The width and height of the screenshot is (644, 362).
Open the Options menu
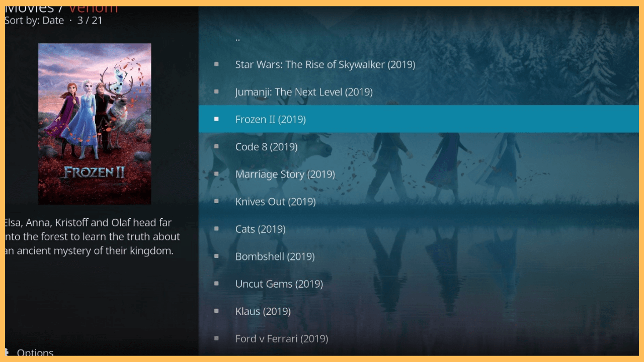click(35, 352)
